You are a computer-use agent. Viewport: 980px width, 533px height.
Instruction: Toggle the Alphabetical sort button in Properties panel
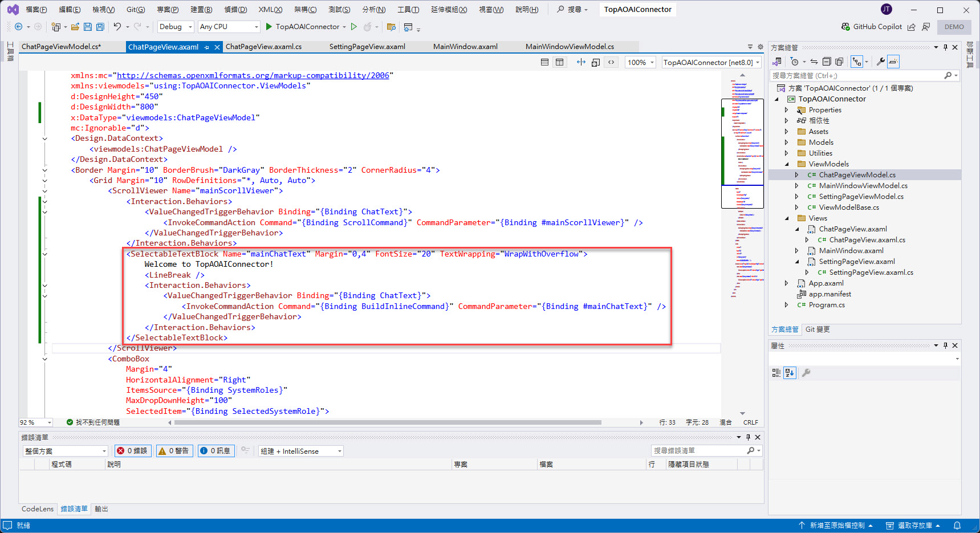point(790,373)
